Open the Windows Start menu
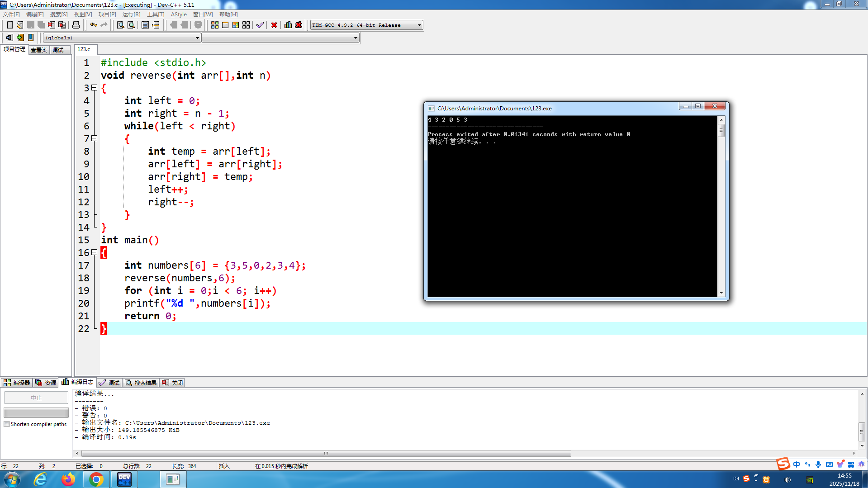This screenshot has height=488, width=868. point(12,479)
